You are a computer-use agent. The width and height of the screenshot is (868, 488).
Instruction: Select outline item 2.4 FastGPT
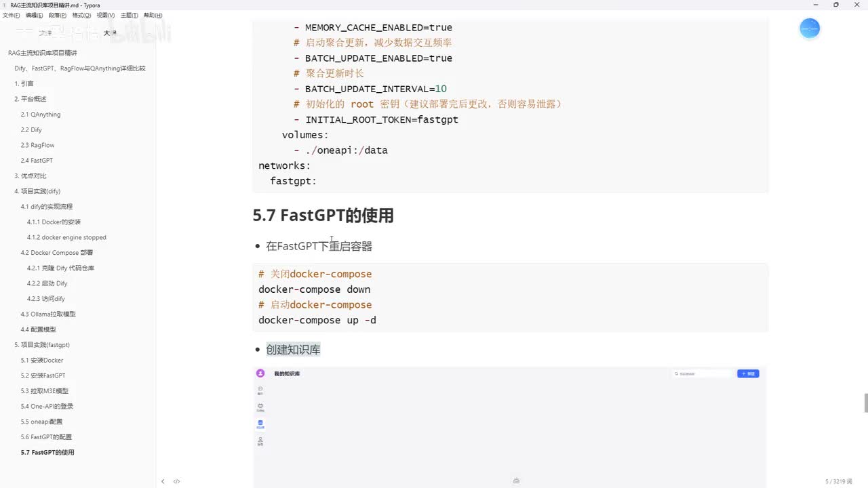[x=37, y=161]
